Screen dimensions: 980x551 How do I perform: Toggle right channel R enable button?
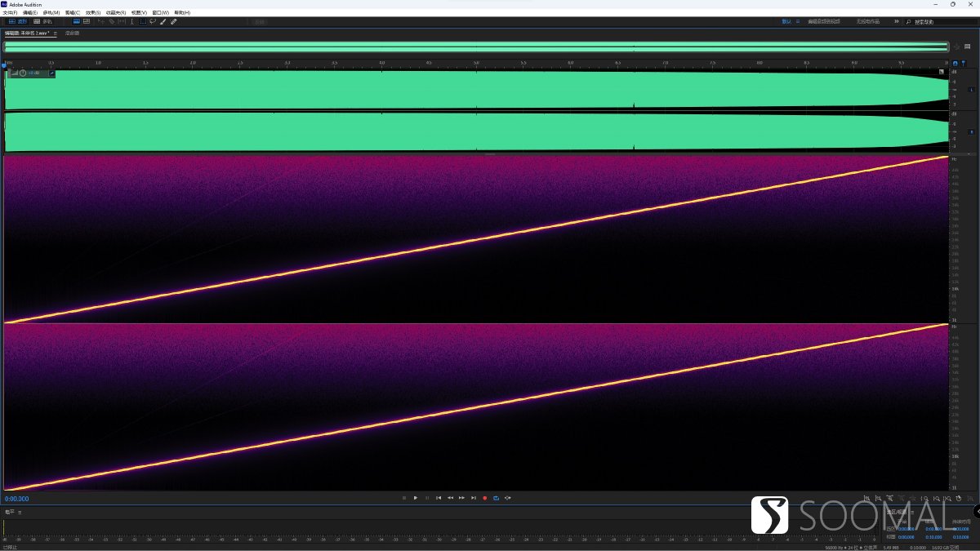[x=971, y=131]
